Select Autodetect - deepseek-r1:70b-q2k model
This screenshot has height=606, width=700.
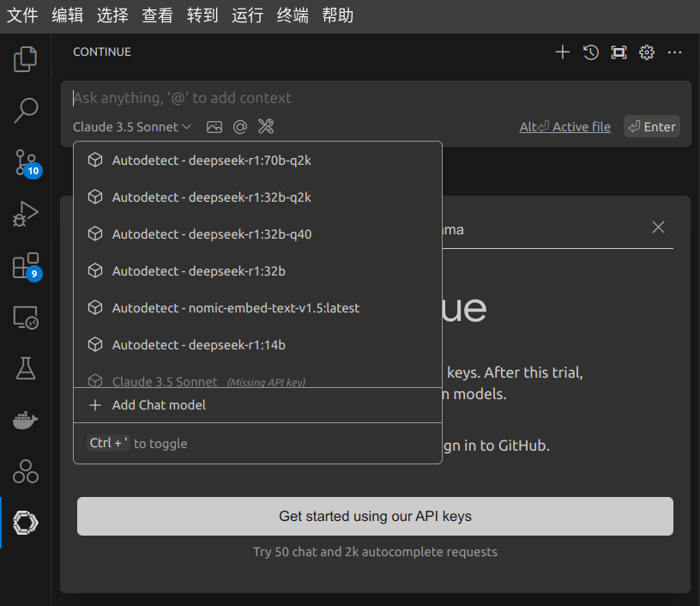257,161
